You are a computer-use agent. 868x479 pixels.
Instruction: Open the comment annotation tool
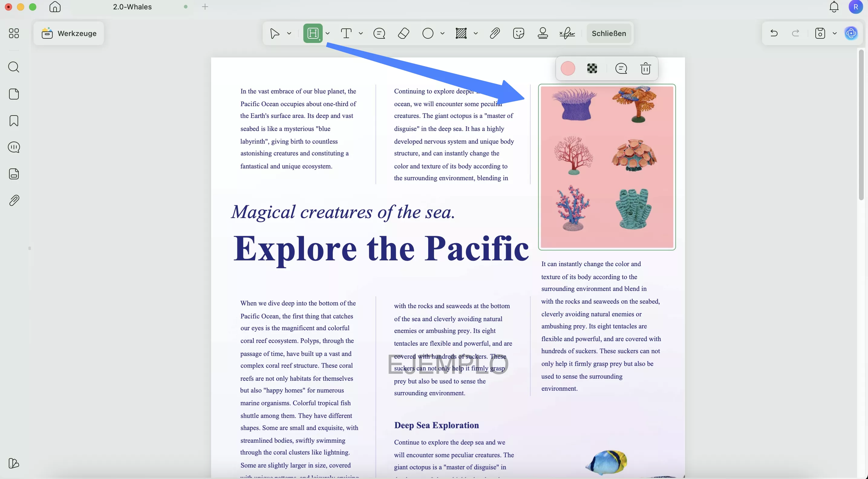pyautogui.click(x=379, y=33)
